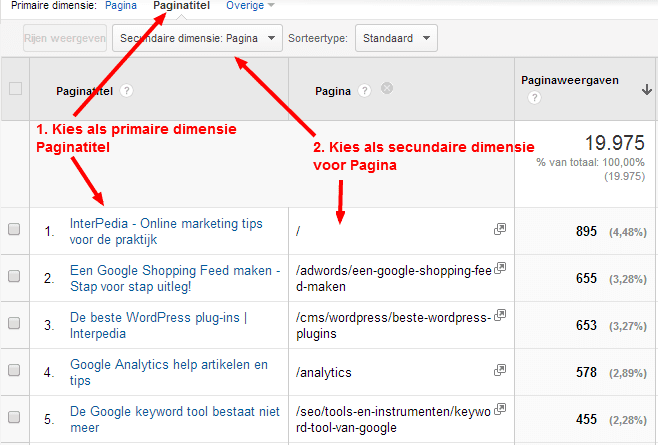The width and height of the screenshot is (658, 445).
Task: Click the 653 pageviews value
Action: pos(586,325)
